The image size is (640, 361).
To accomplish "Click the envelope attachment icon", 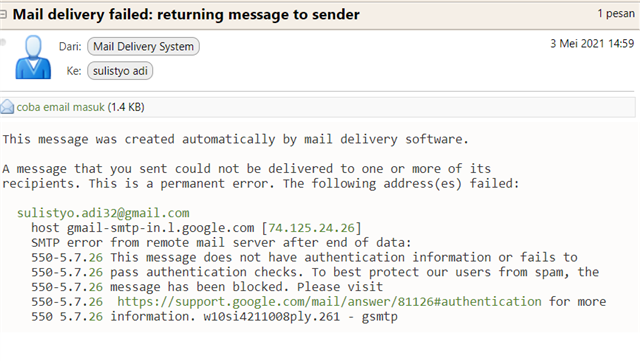I will point(7,107).
